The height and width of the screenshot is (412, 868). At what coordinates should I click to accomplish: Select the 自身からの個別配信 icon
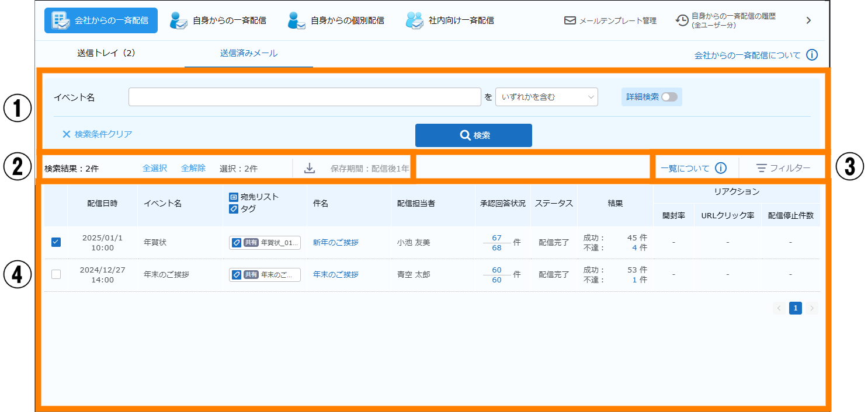297,20
